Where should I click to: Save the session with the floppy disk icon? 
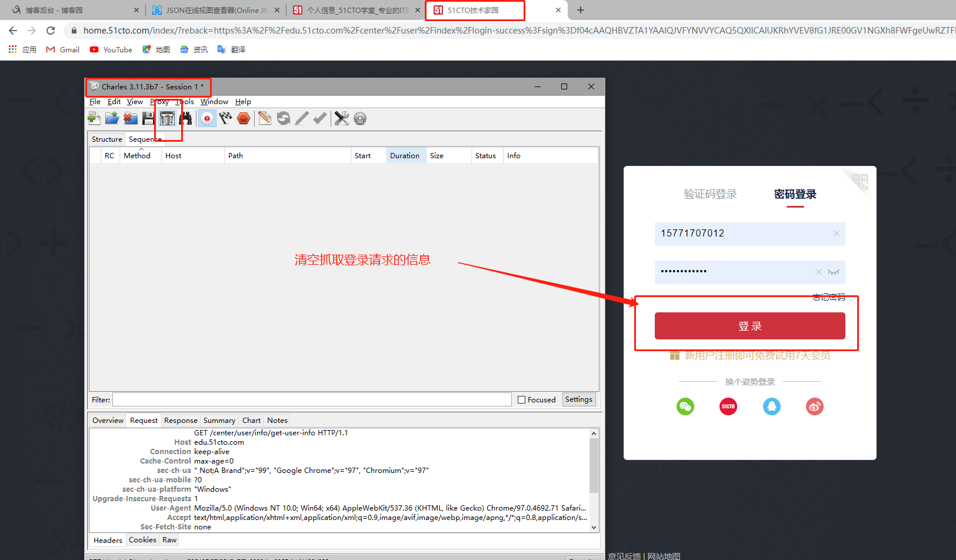coord(148,118)
